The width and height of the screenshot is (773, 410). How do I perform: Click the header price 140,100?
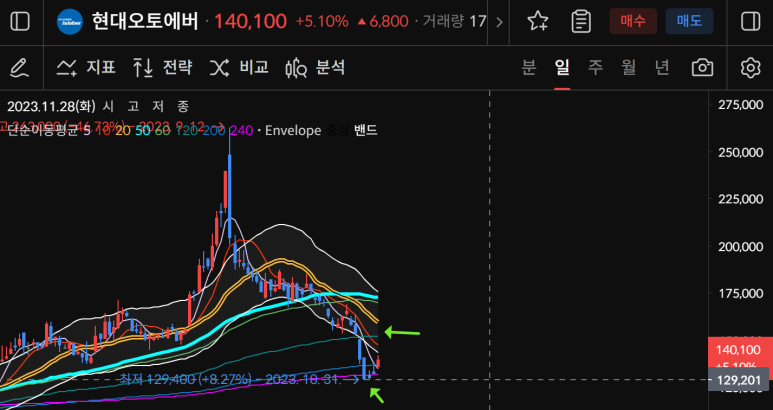250,22
